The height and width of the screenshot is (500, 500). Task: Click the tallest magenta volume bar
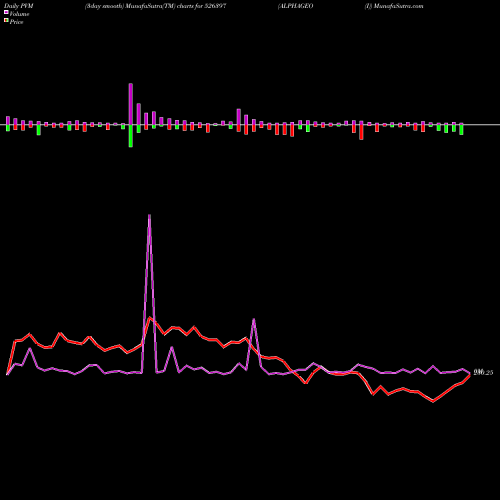pyautogui.click(x=131, y=104)
